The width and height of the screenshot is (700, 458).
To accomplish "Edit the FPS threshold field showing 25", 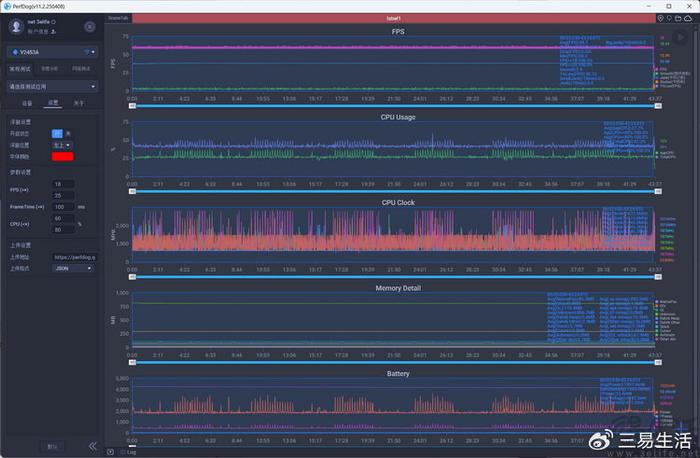I will (x=63, y=196).
